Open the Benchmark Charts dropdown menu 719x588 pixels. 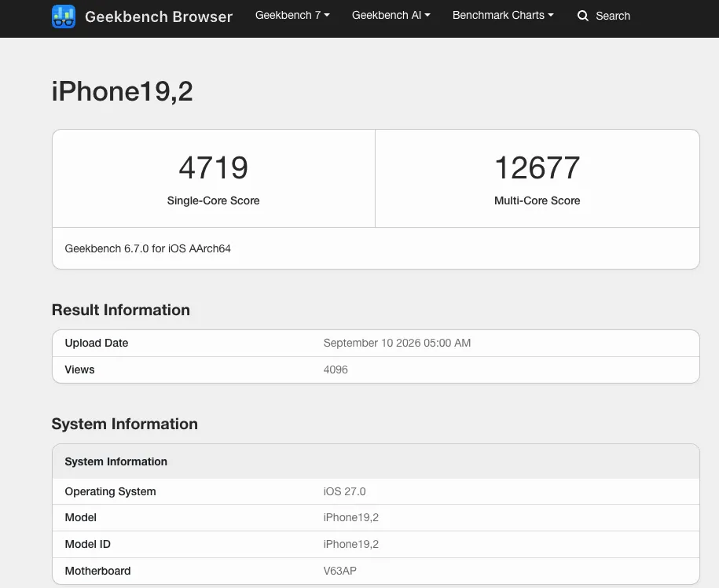pos(503,15)
